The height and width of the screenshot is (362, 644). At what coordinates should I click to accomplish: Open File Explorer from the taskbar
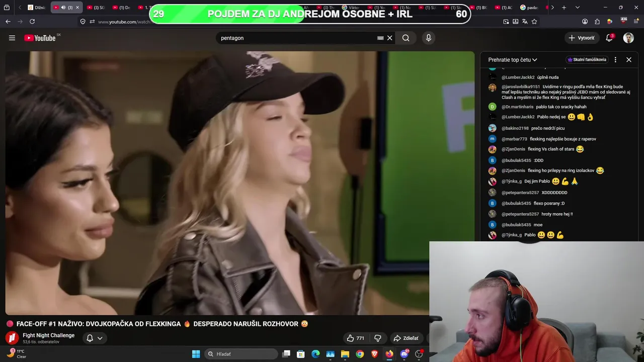pos(345,354)
